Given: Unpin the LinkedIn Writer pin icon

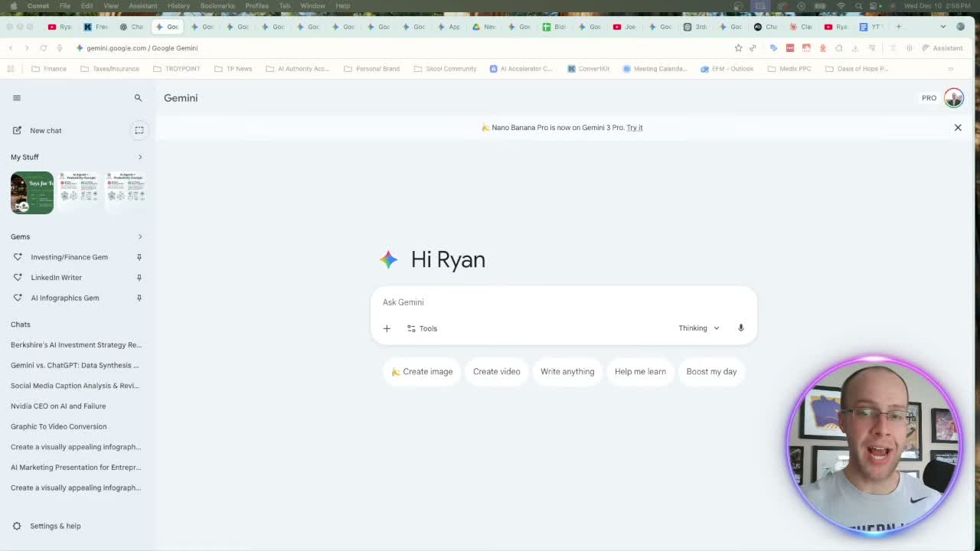Looking at the screenshot, I should tap(139, 278).
